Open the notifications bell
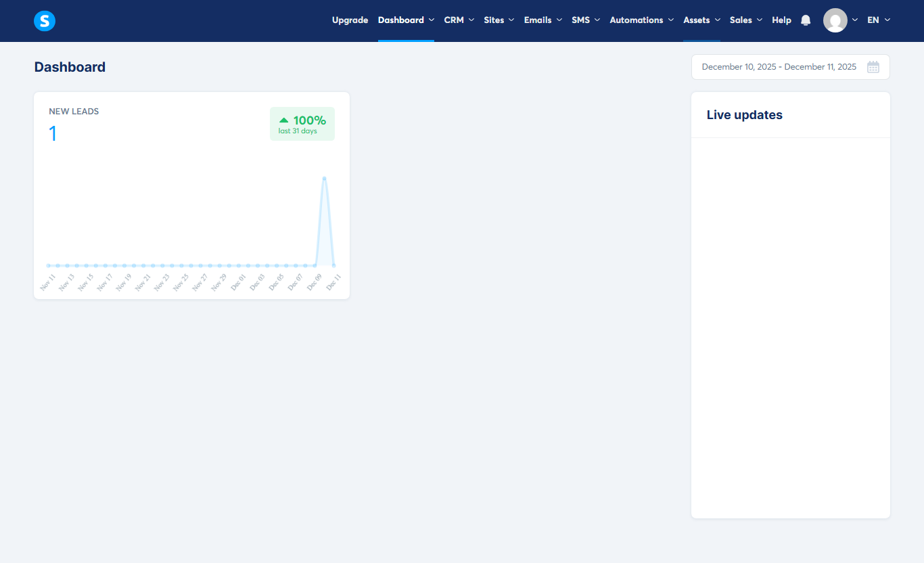Image resolution: width=924 pixels, height=563 pixels. [x=805, y=20]
